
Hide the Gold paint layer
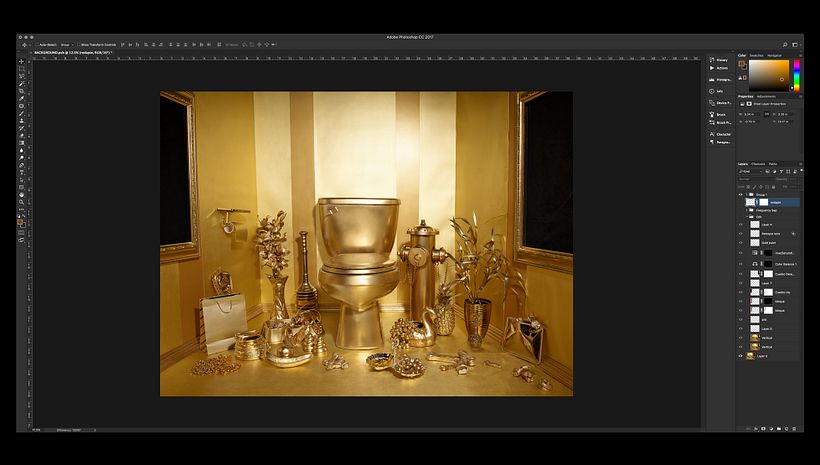[x=741, y=243]
